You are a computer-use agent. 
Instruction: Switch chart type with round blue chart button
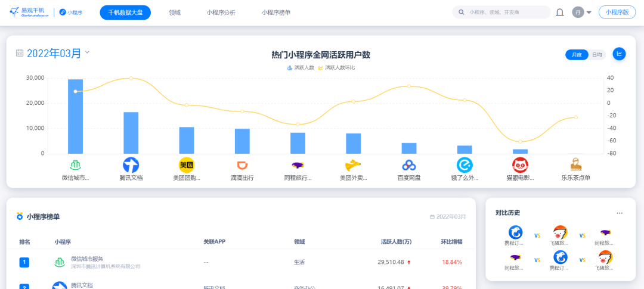pyautogui.click(x=619, y=54)
